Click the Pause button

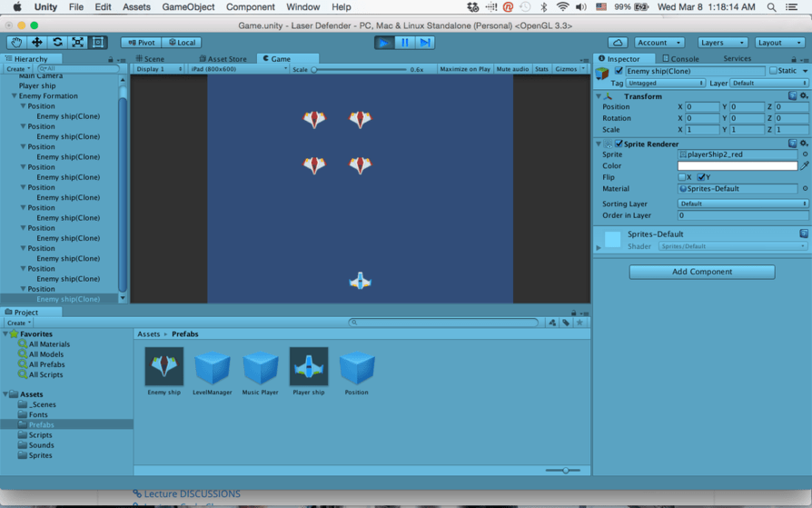[404, 43]
